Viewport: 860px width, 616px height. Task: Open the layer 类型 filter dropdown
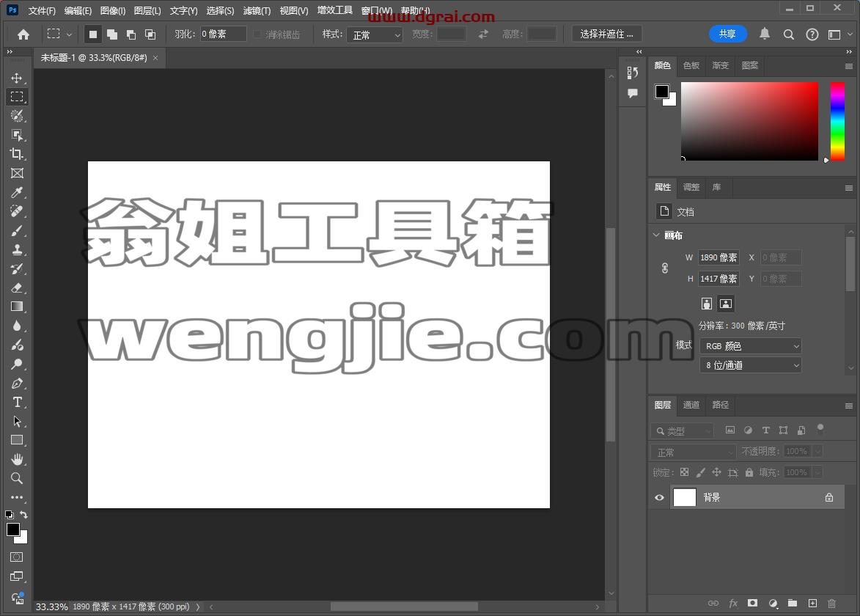coord(682,431)
